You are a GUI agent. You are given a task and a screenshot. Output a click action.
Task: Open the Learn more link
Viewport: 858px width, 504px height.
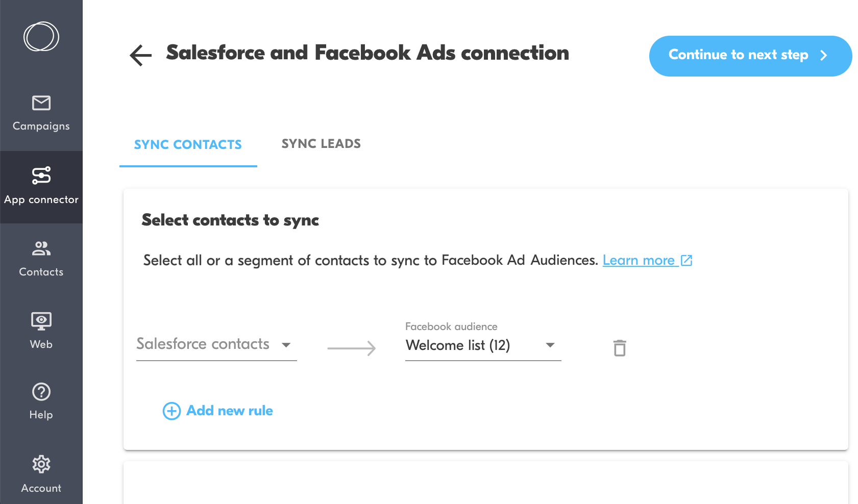point(640,260)
